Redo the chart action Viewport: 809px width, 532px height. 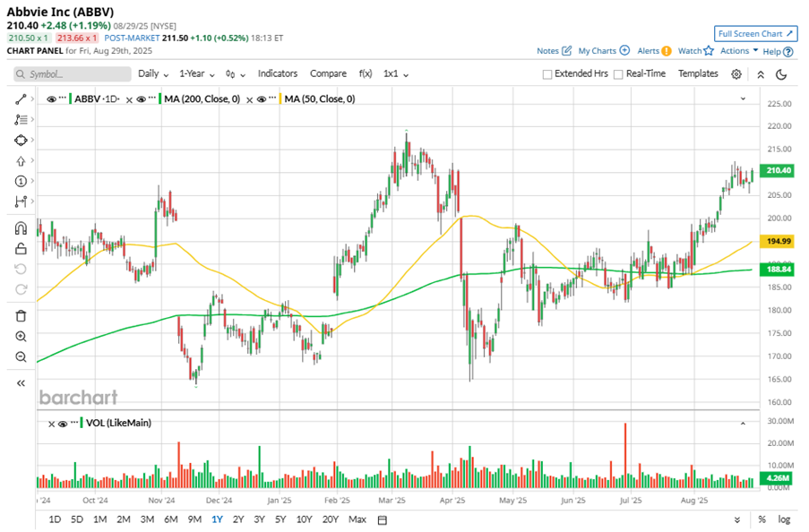coord(21,289)
